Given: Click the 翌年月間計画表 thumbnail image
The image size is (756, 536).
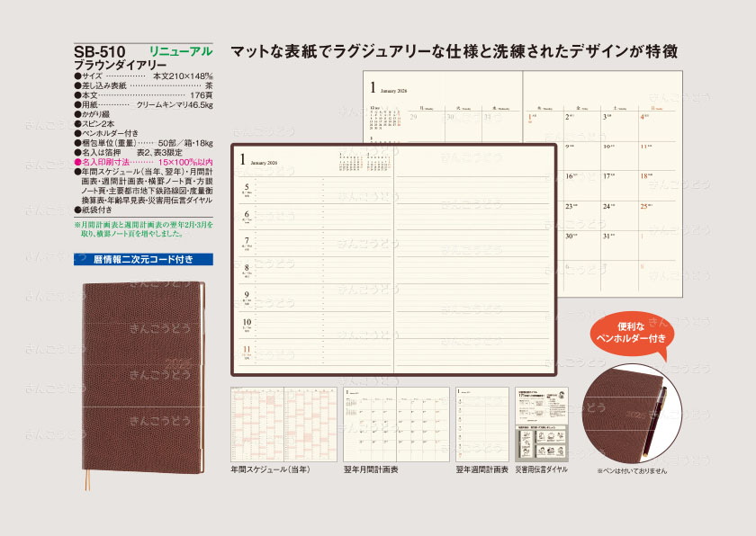Looking at the screenshot, I should point(396,424).
